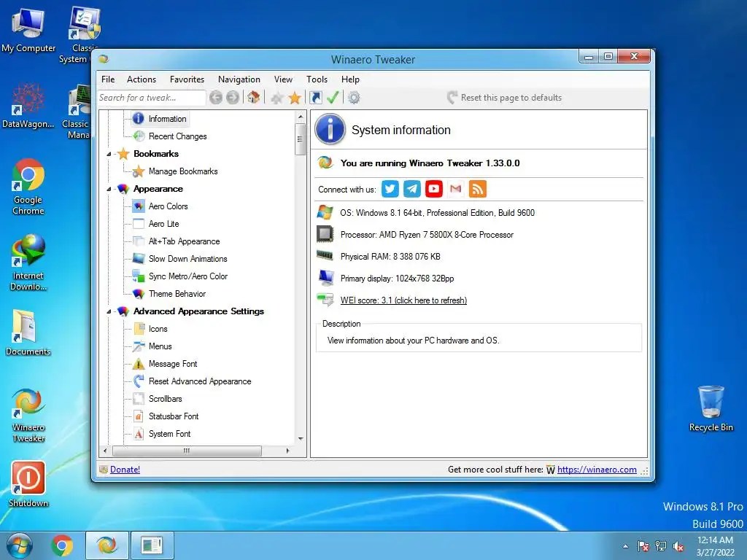The height and width of the screenshot is (560, 747).
Task: Click Winaero Tweaker taskbar button
Action: (x=107, y=545)
